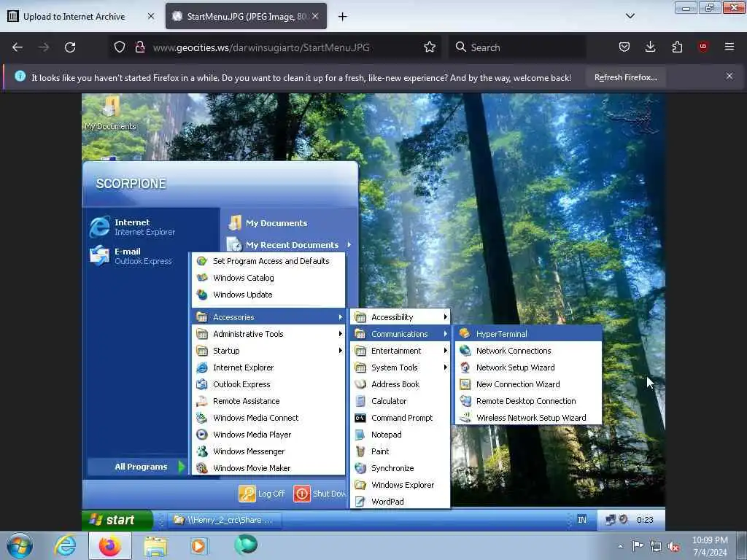Click E-mail Outlook Express pinned item
The width and height of the screenshot is (747, 560).
pos(131,256)
